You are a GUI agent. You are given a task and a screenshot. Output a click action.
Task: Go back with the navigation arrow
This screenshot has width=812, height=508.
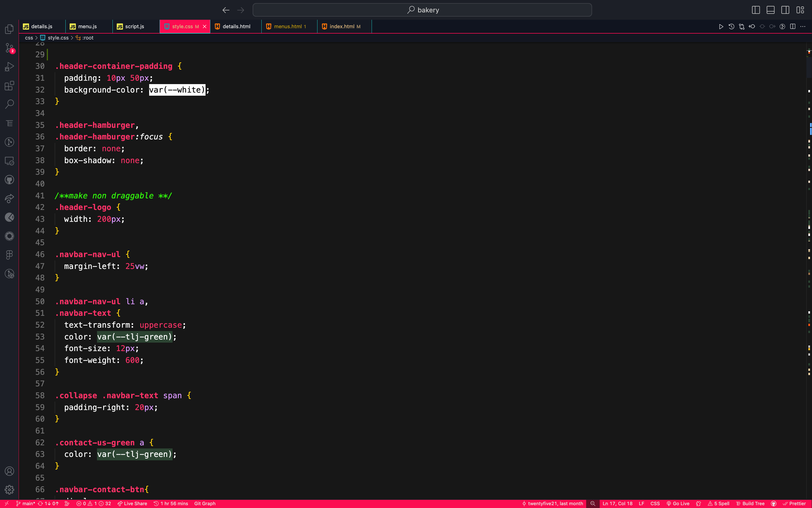[x=226, y=10]
